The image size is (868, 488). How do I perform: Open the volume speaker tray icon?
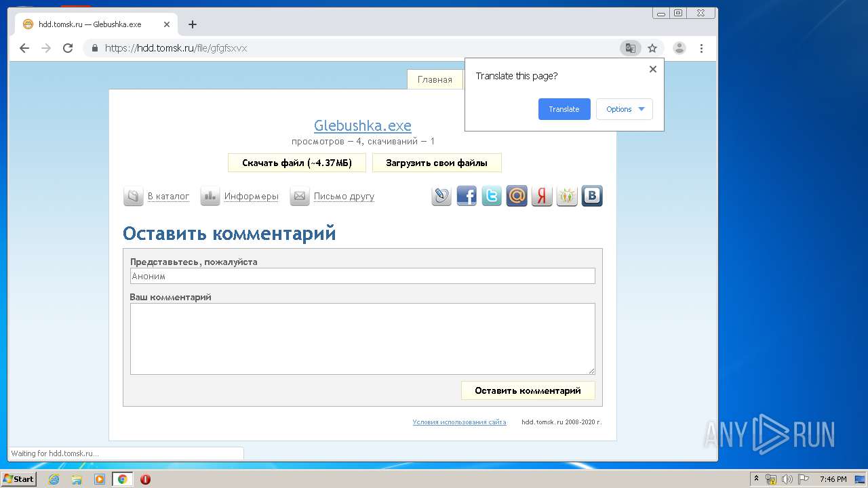pos(787,479)
